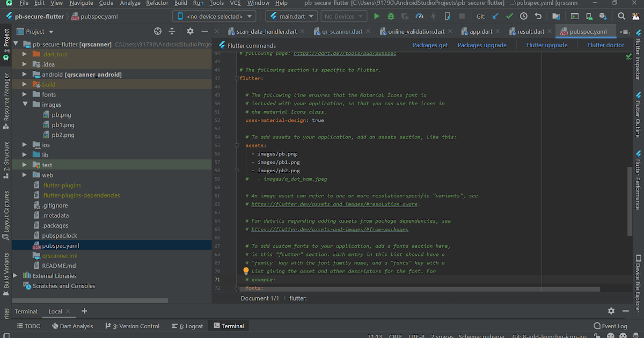The width and height of the screenshot is (644, 338).
Task: Open Search Everywhere with the magnifier icon
Action: click(621, 16)
